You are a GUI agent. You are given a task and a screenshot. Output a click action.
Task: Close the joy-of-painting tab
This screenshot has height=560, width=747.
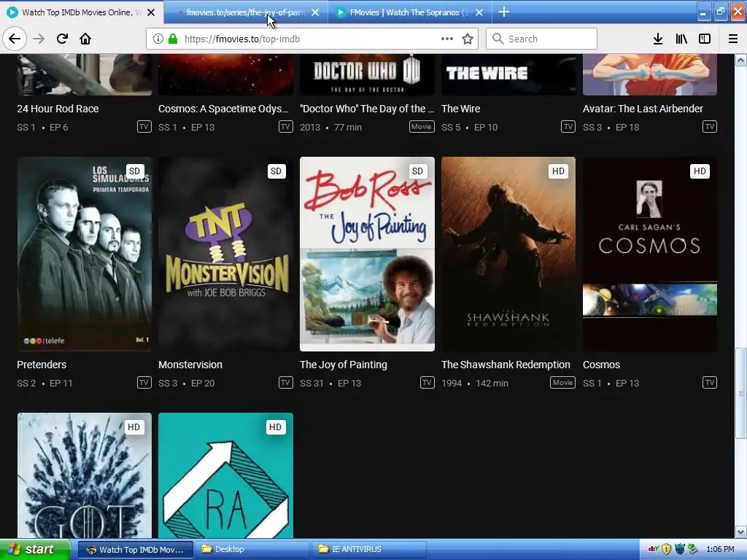coord(315,12)
